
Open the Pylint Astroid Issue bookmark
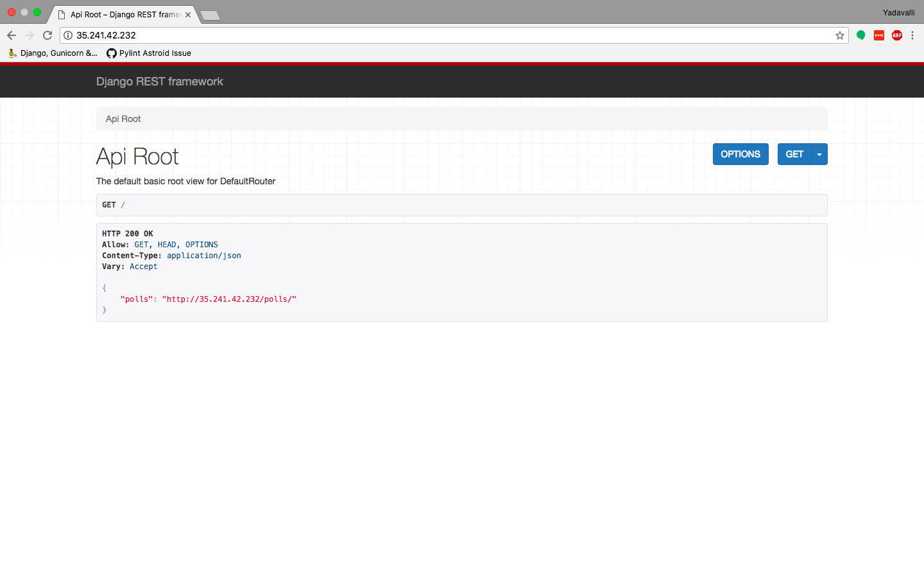coord(149,53)
